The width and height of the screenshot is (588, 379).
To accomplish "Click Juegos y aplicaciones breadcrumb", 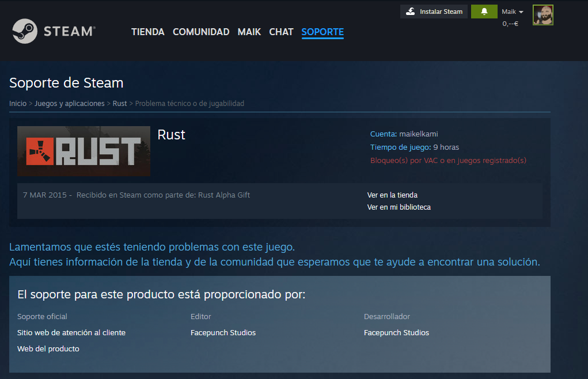I will [69, 104].
